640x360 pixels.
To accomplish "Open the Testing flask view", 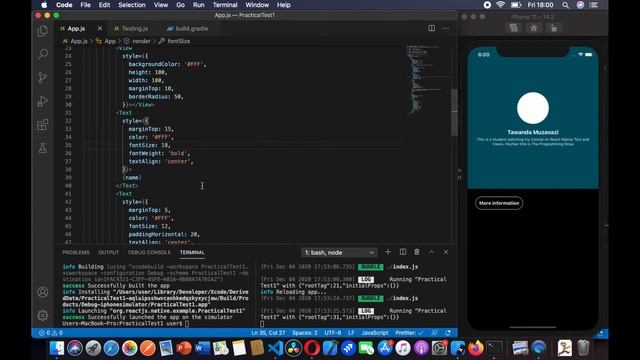I will [x=42, y=148].
